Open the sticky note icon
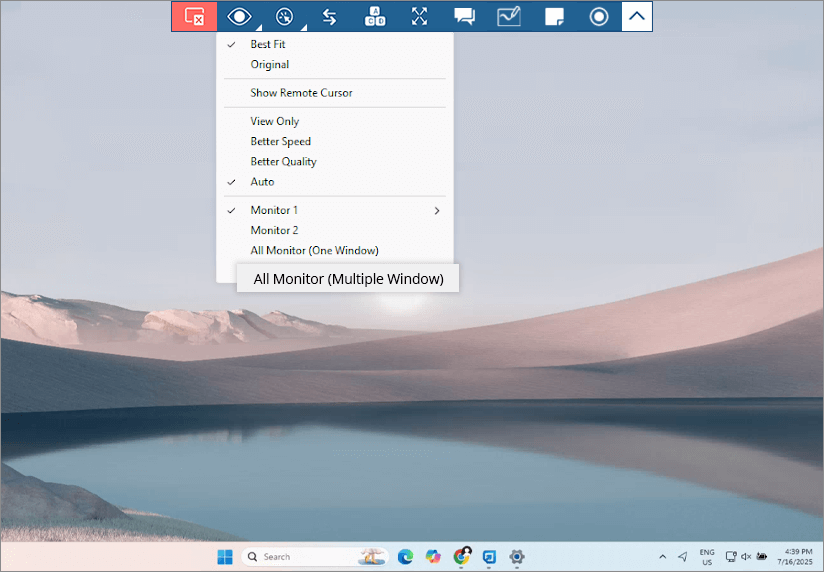 554,16
